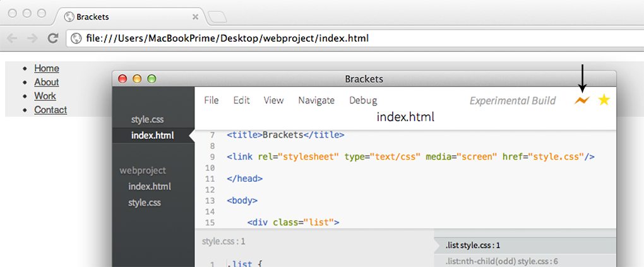
Task: Zoom the Brackets window with green button
Action: (x=152, y=79)
